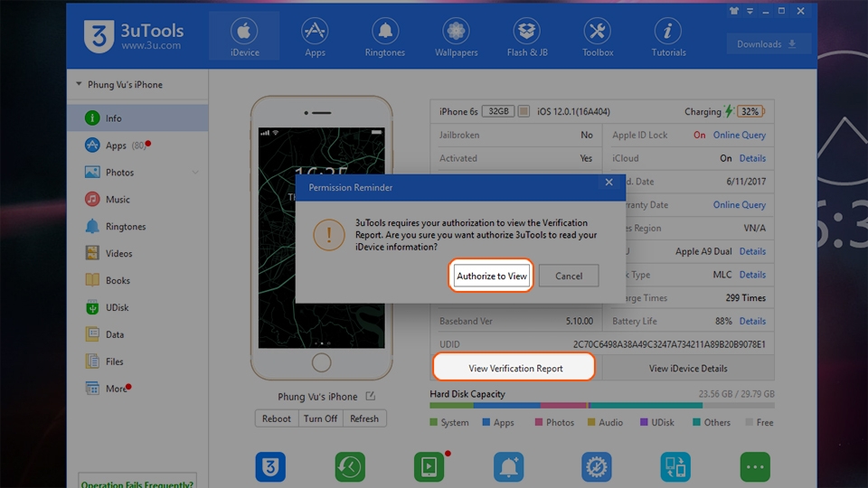Image resolution: width=868 pixels, height=488 pixels.
Task: Expand the Photos sidebar chevron
Action: [195, 172]
